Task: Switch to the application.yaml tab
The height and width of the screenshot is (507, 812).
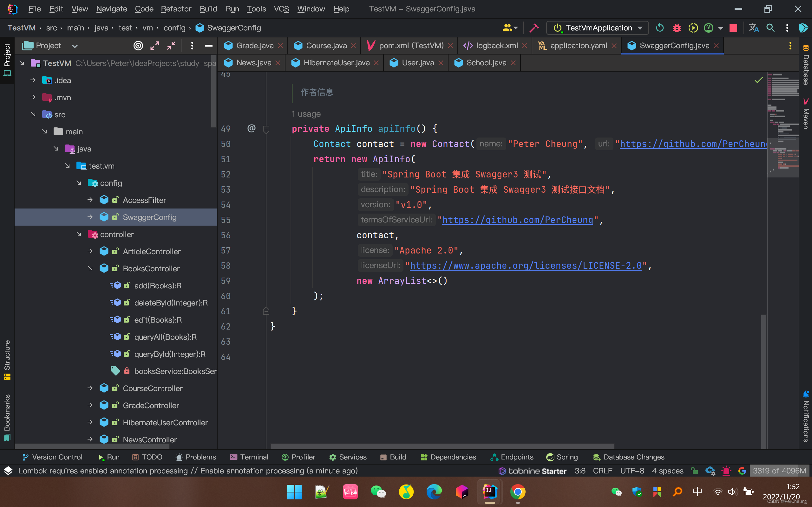Action: click(x=579, y=45)
